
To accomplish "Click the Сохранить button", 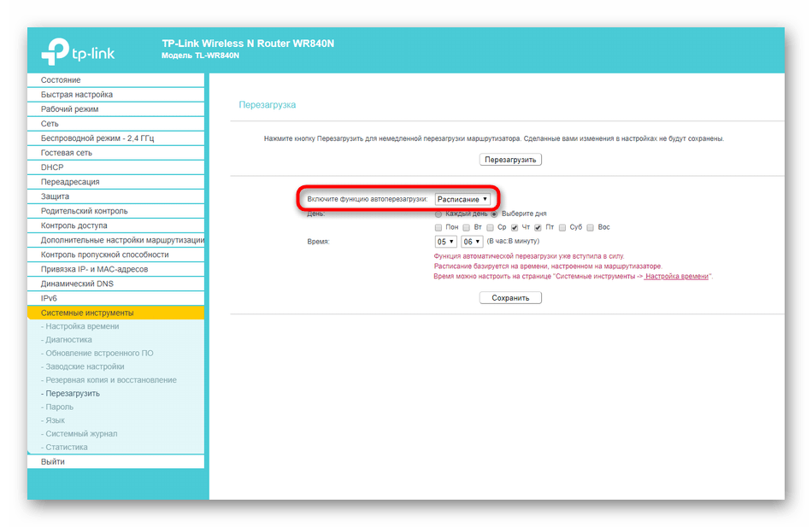I will 510,298.
